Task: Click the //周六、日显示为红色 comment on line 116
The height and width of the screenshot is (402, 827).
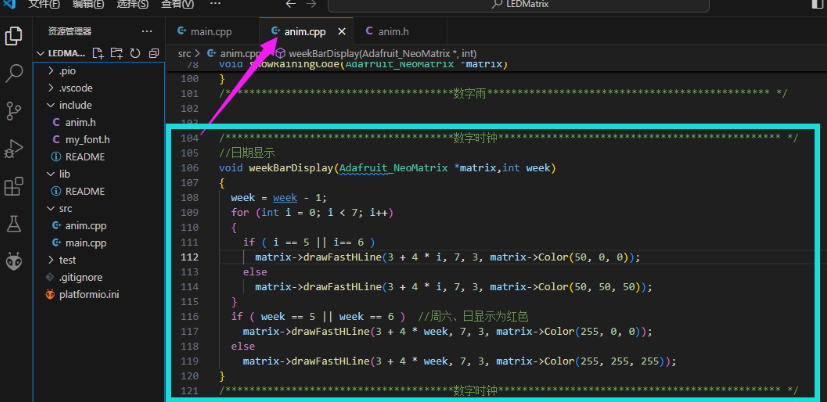Action: (473, 317)
